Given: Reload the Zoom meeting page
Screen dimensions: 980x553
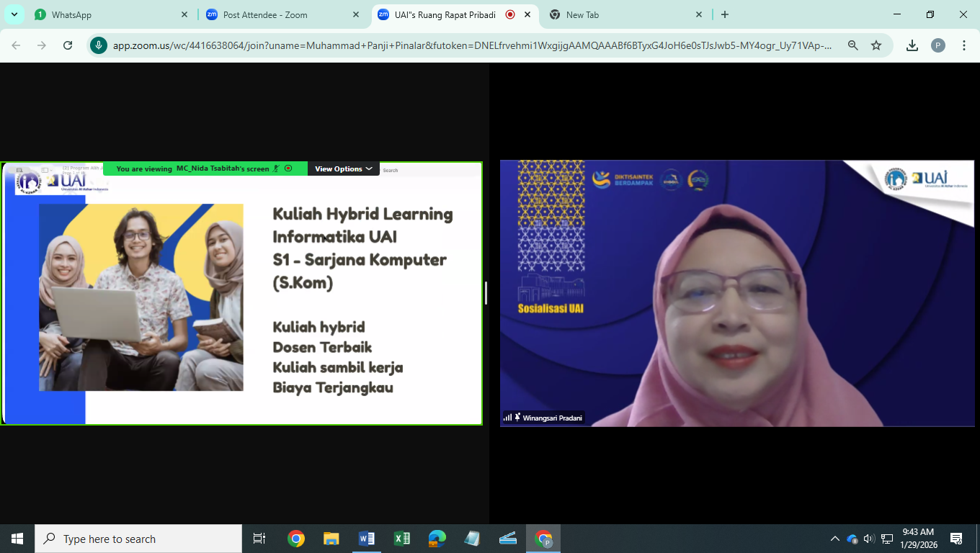Looking at the screenshot, I should (x=68, y=45).
